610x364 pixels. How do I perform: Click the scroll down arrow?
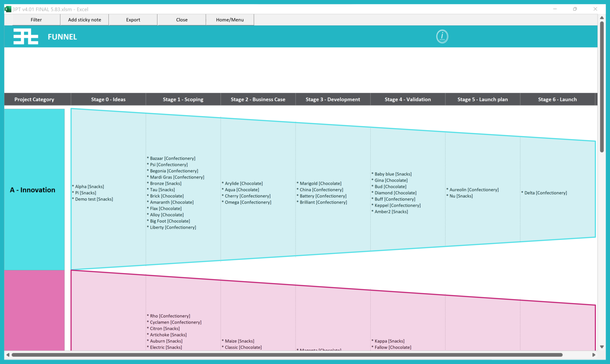pos(602,347)
